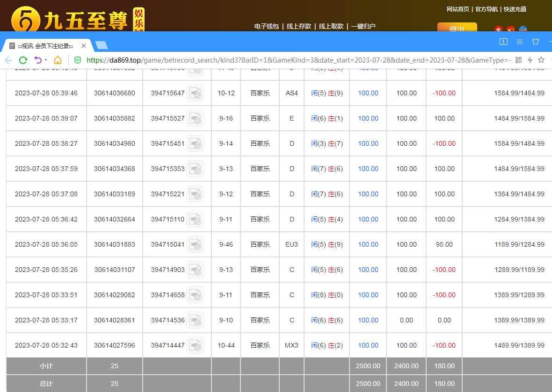552x392 pixels.
Task: Click table code EU3
Action: click(x=291, y=244)
